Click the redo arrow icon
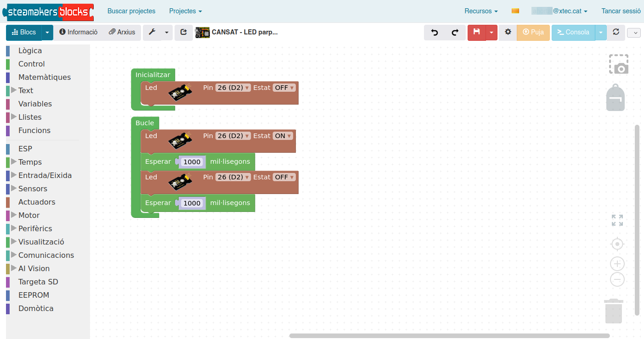This screenshot has width=644, height=339. coord(455,33)
